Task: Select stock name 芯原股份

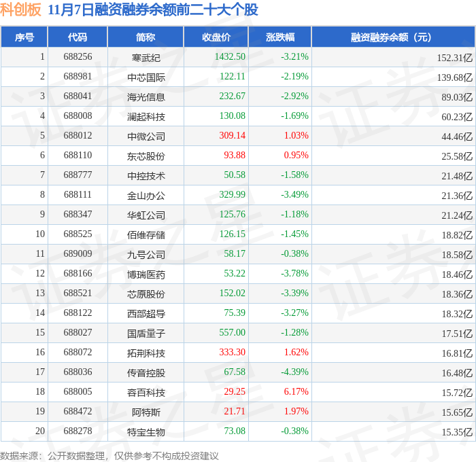Action: click(146, 294)
